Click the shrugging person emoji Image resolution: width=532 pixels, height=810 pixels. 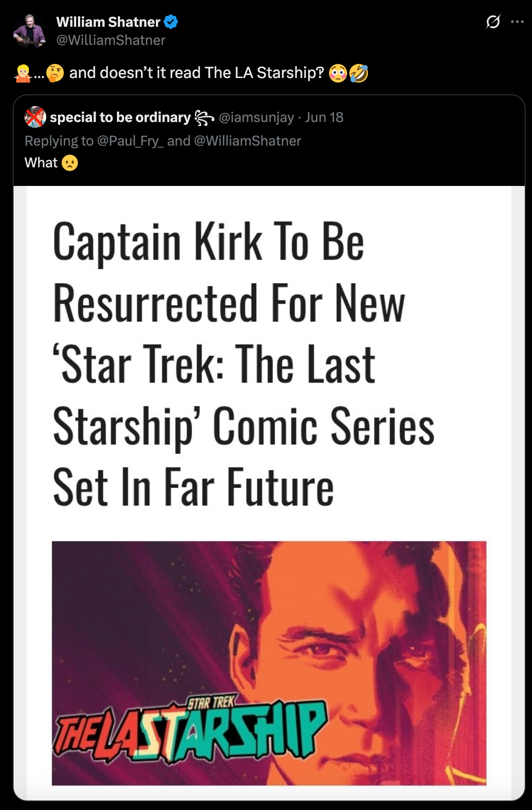[23, 73]
